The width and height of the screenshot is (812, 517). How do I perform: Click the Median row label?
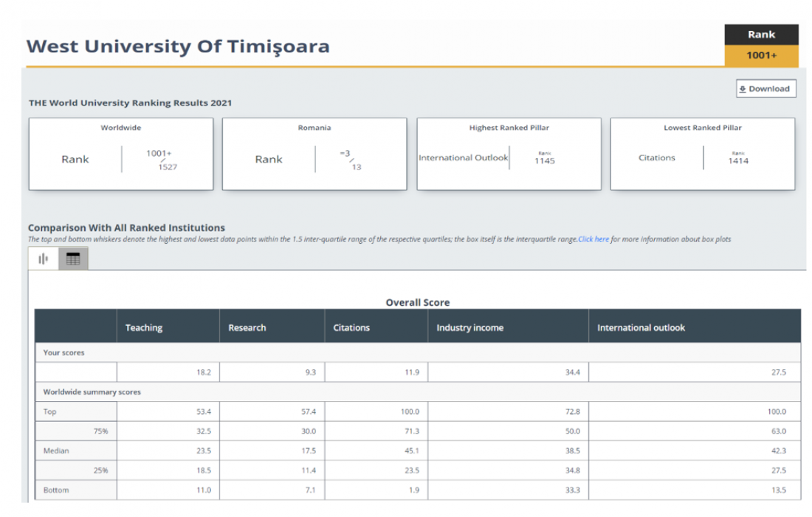click(56, 451)
